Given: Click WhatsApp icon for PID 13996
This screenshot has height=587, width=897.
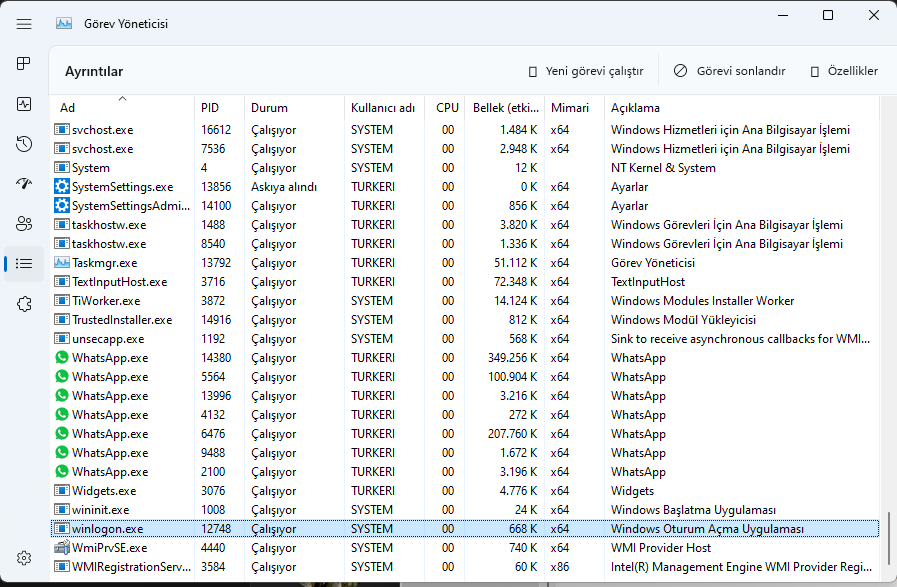Looking at the screenshot, I should 62,395.
